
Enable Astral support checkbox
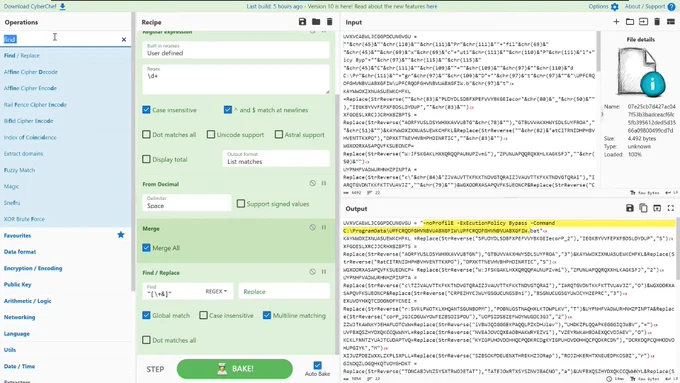279,134
